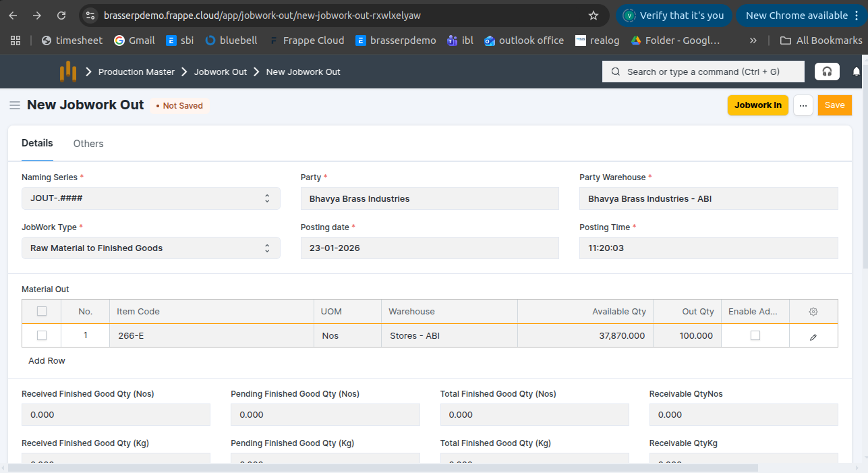Go to Jobwork Out breadcrumb
868x473 pixels.
(x=221, y=72)
